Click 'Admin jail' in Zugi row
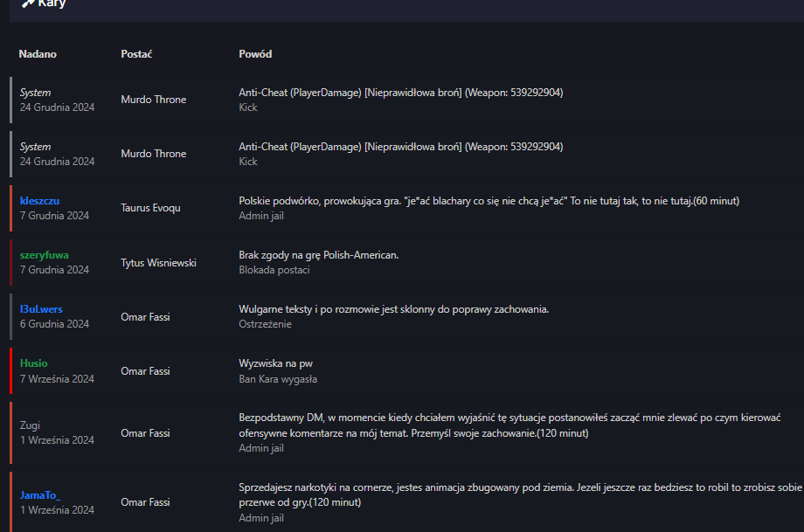The height and width of the screenshot is (532, 804). tap(261, 448)
